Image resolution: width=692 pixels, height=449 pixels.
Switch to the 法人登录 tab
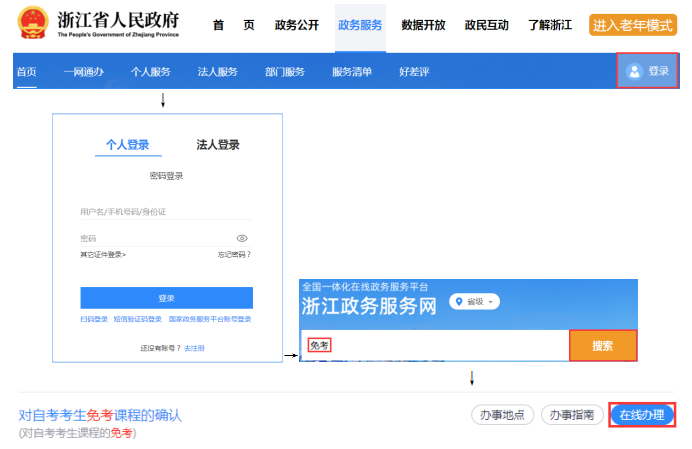pyautogui.click(x=218, y=145)
